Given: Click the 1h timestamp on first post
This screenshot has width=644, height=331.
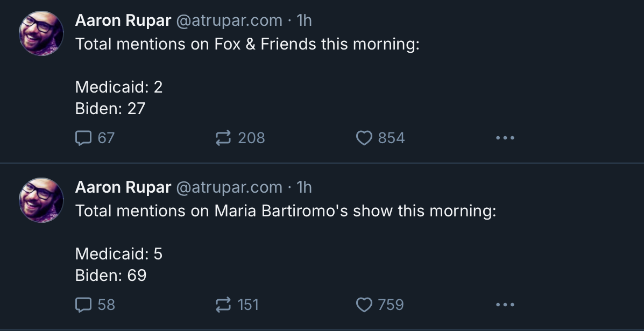Looking at the screenshot, I should click(x=304, y=20).
